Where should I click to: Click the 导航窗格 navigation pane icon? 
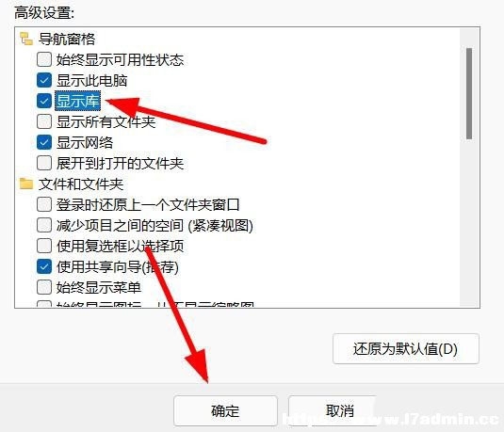26,39
